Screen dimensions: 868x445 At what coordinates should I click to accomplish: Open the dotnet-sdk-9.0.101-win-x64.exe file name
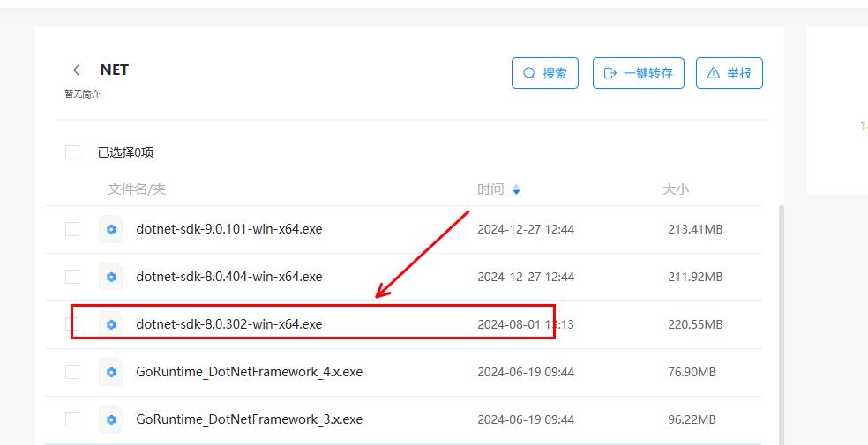(x=229, y=229)
